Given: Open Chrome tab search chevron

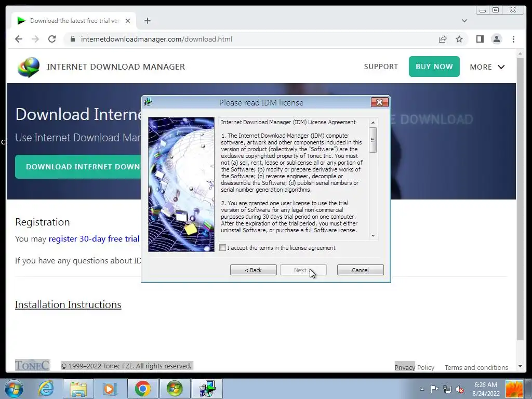Looking at the screenshot, I should click(x=464, y=21).
